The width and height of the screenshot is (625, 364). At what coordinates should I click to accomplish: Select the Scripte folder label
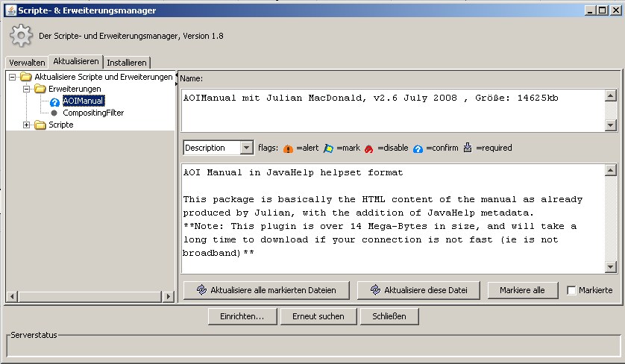coord(61,125)
